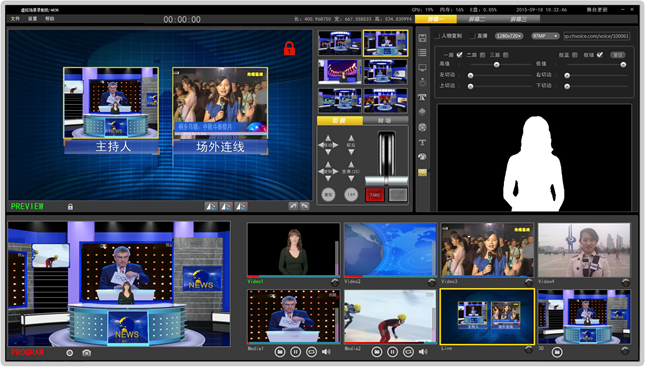Click the first layout icon under preview

(x=211, y=206)
